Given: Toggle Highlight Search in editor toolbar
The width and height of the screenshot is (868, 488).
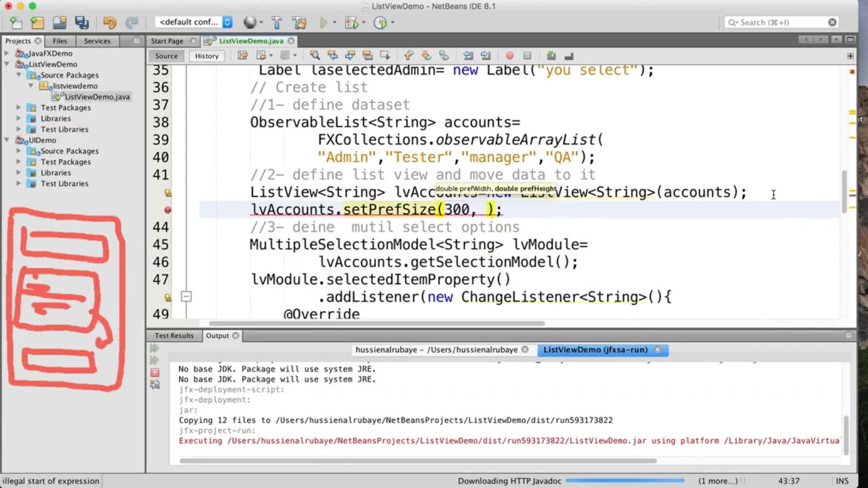Looking at the screenshot, I should tap(368, 56).
